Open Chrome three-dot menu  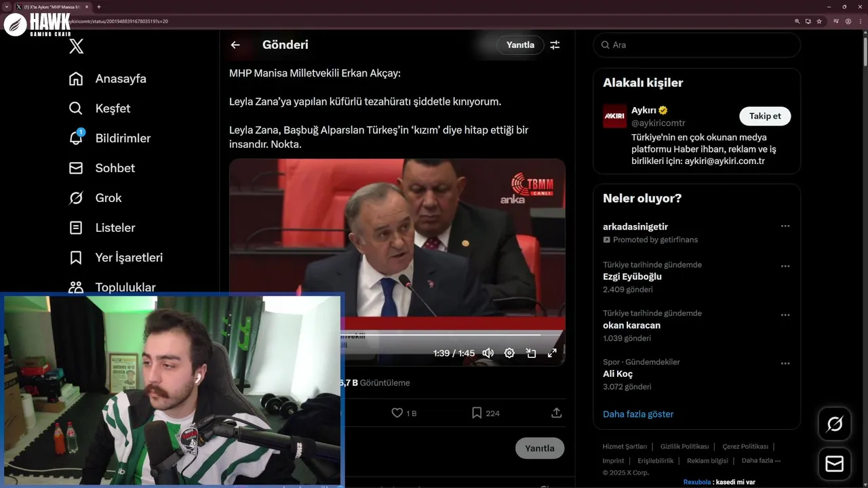coord(860,22)
